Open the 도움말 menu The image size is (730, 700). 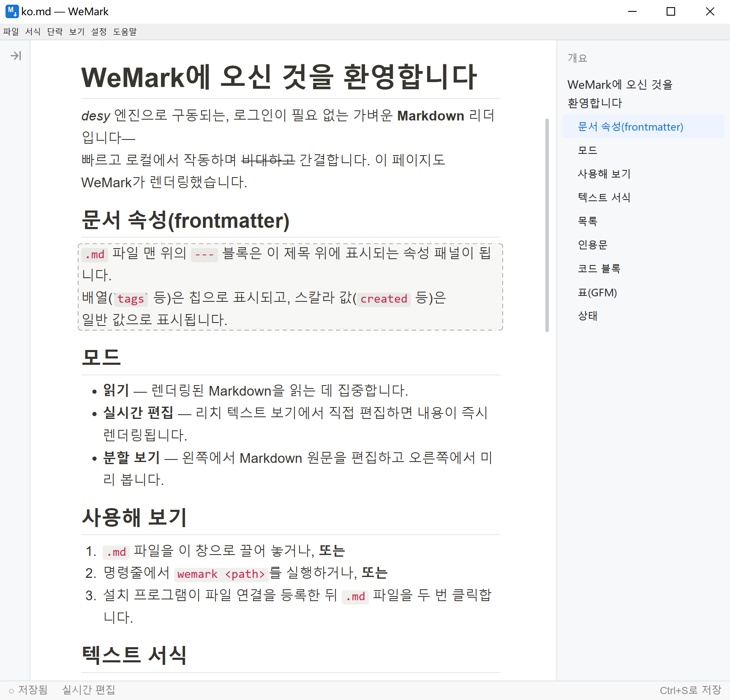[125, 32]
